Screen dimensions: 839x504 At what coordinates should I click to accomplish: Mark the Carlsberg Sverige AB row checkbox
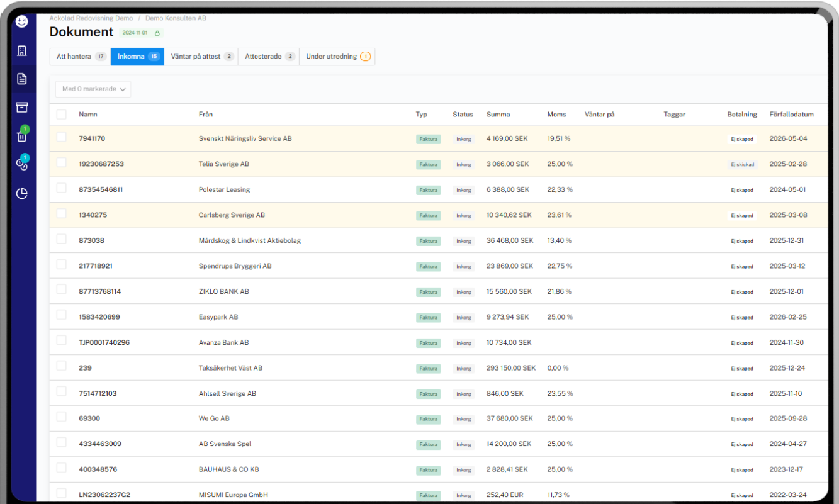coord(61,213)
